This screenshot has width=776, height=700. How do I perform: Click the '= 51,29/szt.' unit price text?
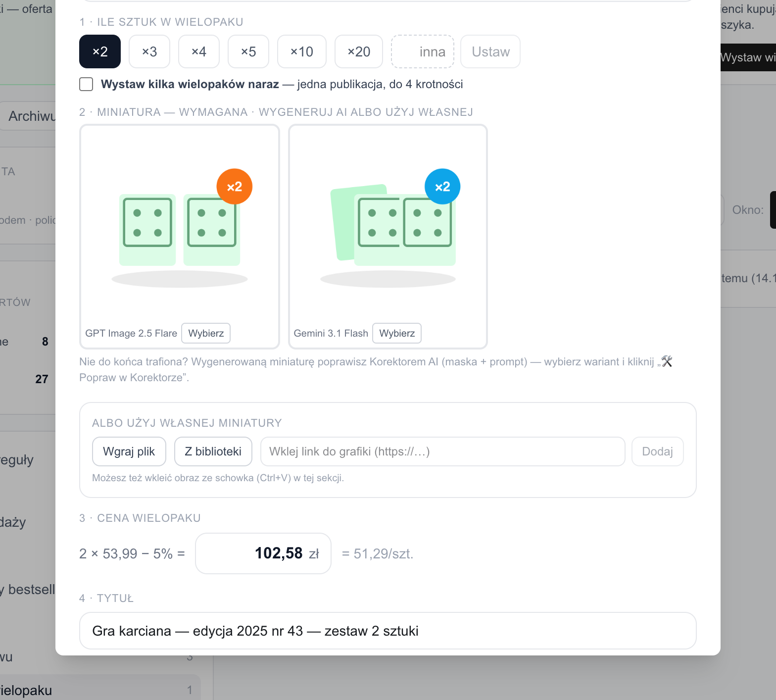[x=378, y=553]
